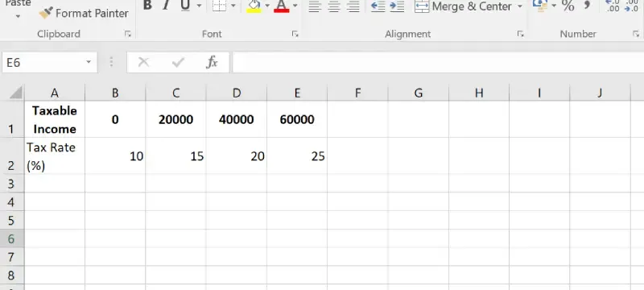Click Select All triangle corner
The height and width of the screenshot is (290, 644).
coord(15,93)
